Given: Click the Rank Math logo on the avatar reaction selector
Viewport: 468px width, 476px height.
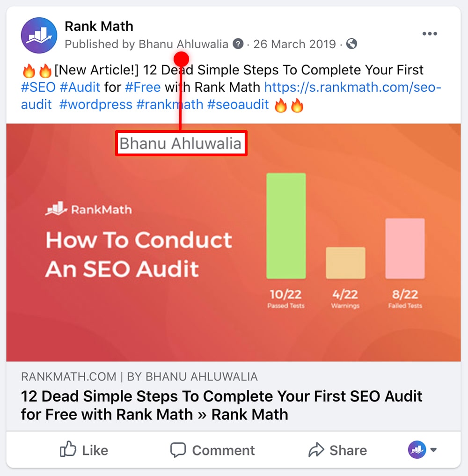Looking at the screenshot, I should pos(416,449).
